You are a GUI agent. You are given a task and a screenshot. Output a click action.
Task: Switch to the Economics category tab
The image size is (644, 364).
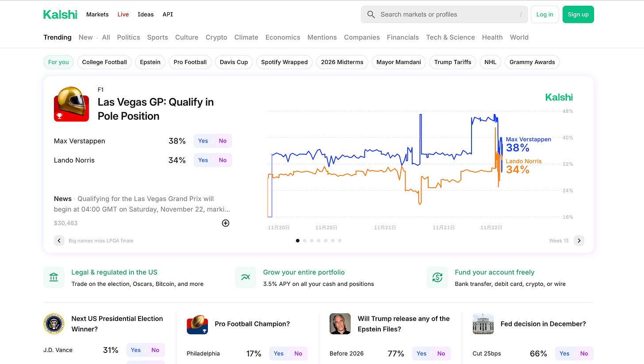tap(283, 37)
